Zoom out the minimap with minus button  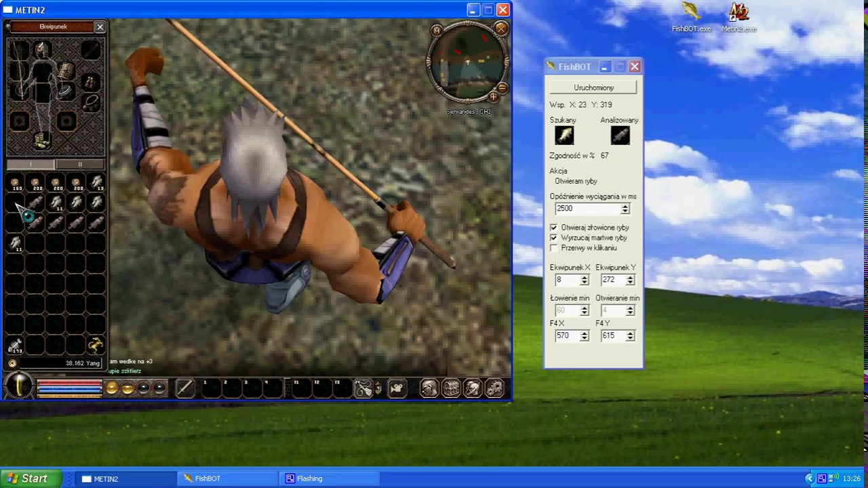coord(502,88)
